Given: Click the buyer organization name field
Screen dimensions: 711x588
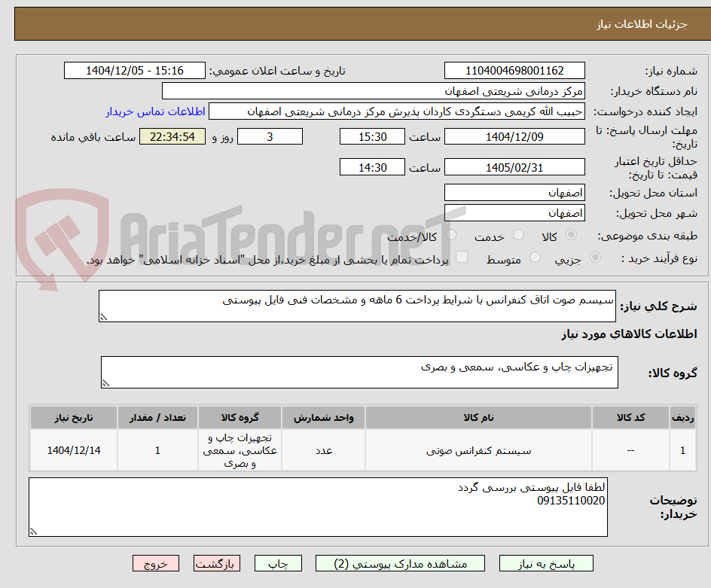Looking at the screenshot, I should 373,91.
